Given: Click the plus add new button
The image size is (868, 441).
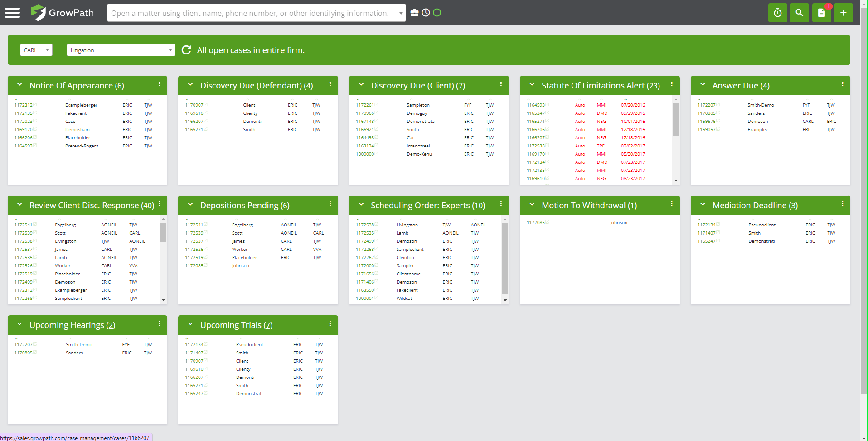Looking at the screenshot, I should [x=843, y=13].
